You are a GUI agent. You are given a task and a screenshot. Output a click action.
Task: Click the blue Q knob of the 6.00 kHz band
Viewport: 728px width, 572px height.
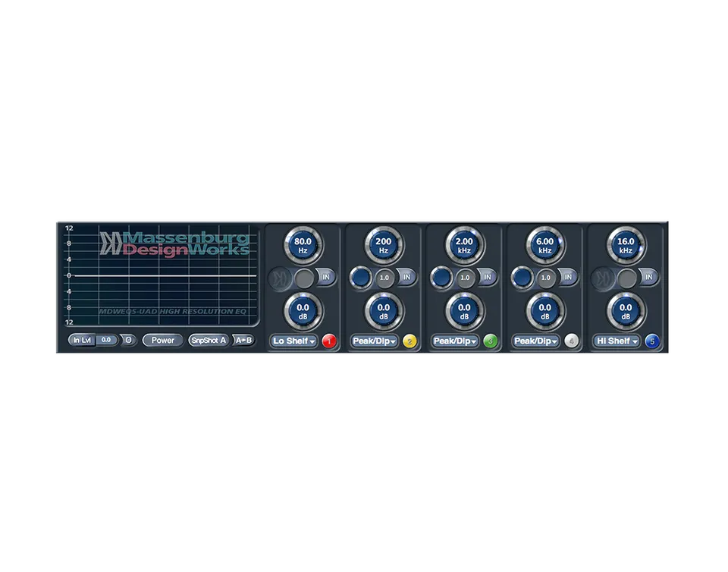(522, 278)
